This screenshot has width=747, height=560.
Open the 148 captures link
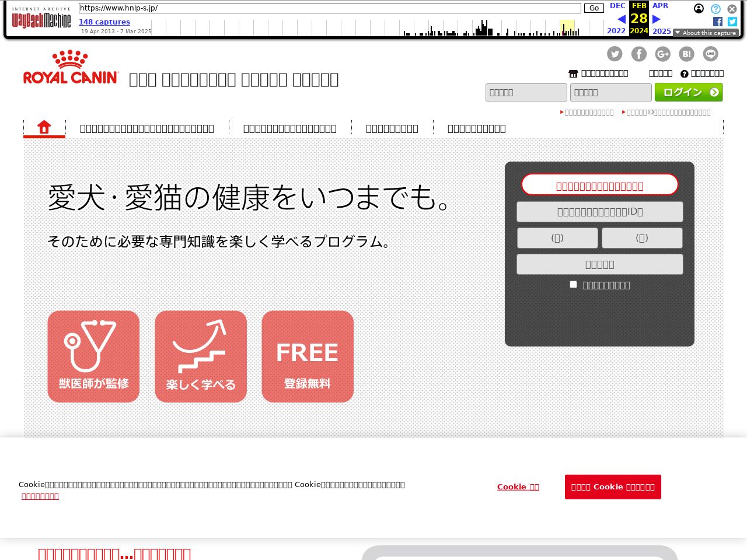point(104,22)
